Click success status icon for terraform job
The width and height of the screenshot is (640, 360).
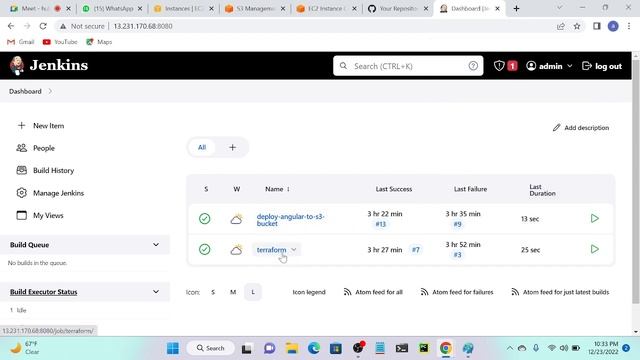point(204,249)
